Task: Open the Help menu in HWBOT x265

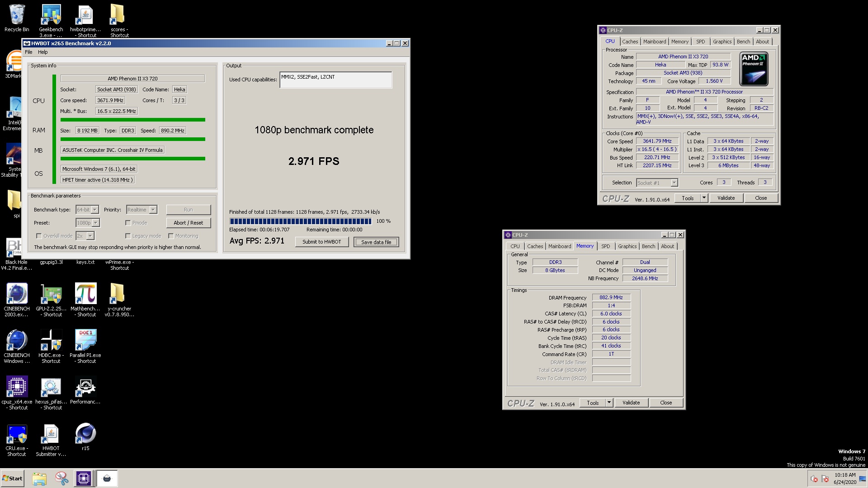Action: (43, 52)
